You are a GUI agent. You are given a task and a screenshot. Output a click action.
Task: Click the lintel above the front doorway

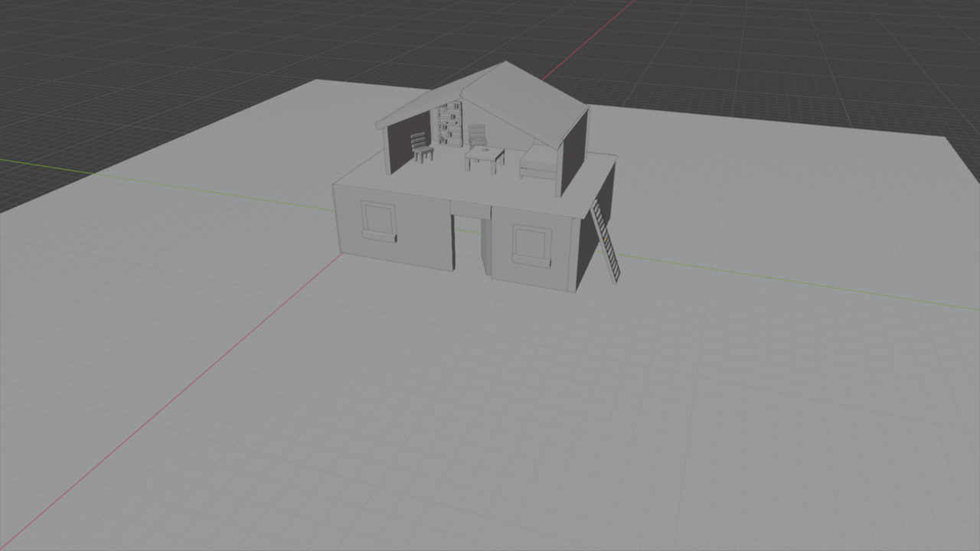click(x=470, y=209)
